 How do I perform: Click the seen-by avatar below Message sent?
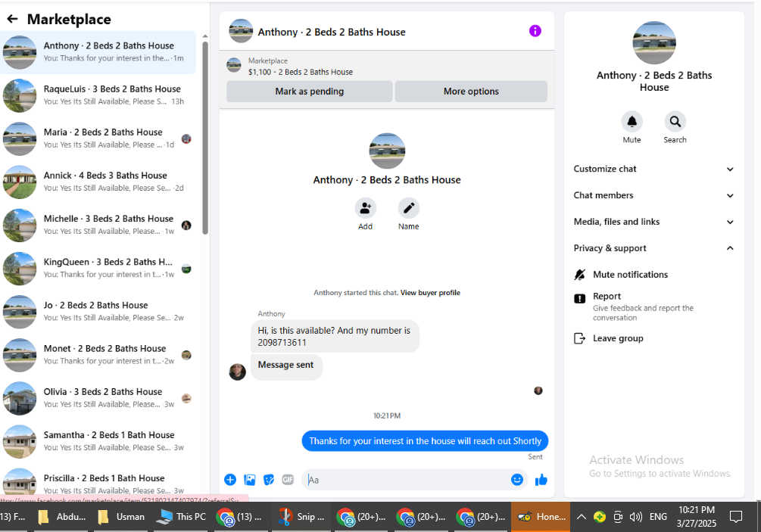point(538,390)
